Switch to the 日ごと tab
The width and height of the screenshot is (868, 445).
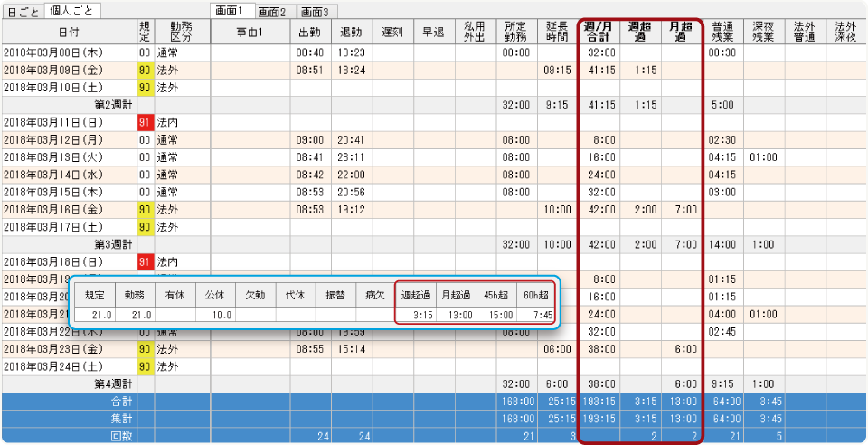coord(23,12)
